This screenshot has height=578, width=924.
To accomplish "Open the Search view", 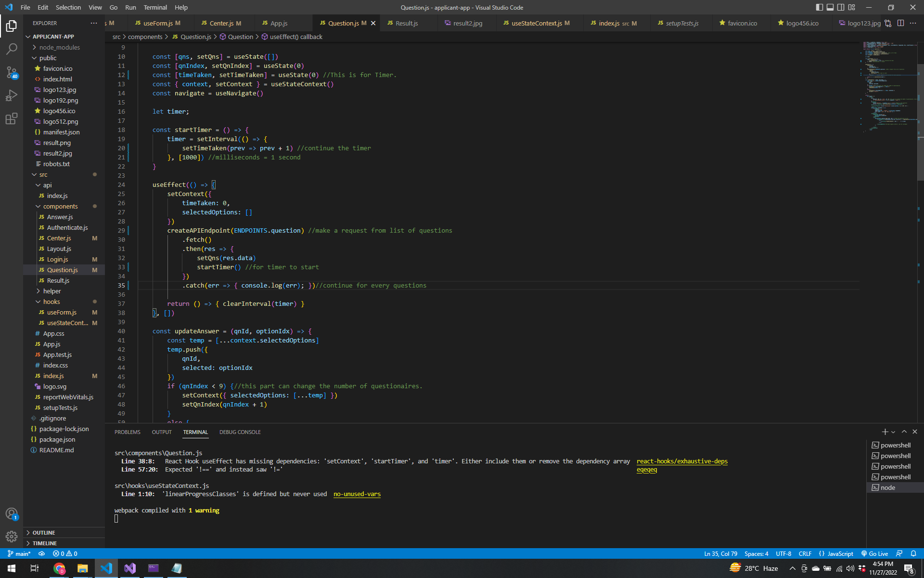I will click(12, 49).
